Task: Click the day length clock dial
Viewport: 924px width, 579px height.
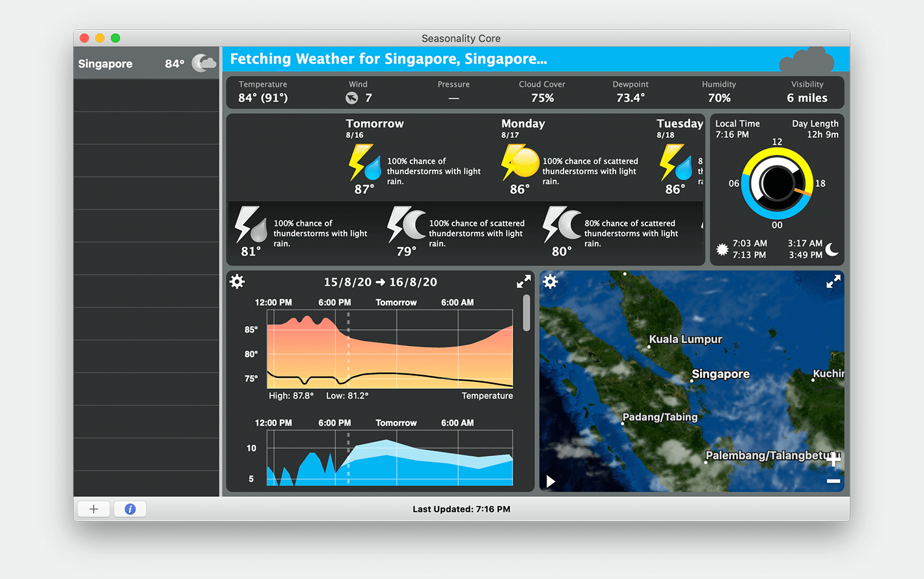Action: click(x=777, y=183)
